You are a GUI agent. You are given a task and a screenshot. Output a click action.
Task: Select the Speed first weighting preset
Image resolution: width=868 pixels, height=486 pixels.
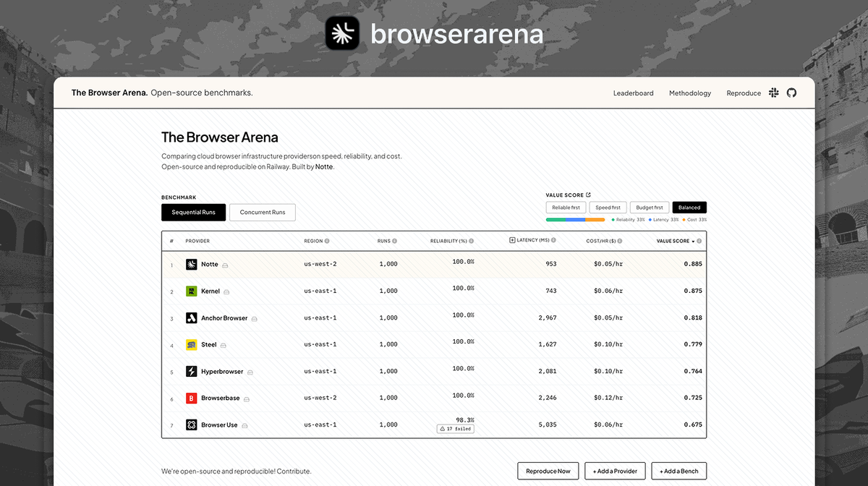pyautogui.click(x=608, y=207)
